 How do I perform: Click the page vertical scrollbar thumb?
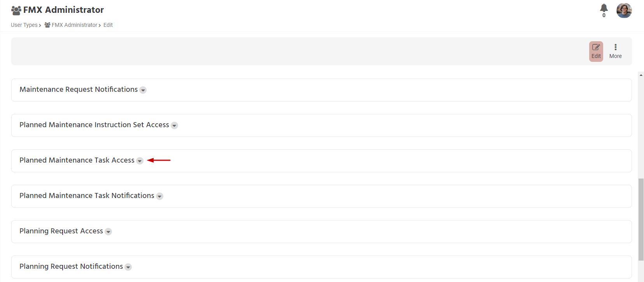pos(641,219)
